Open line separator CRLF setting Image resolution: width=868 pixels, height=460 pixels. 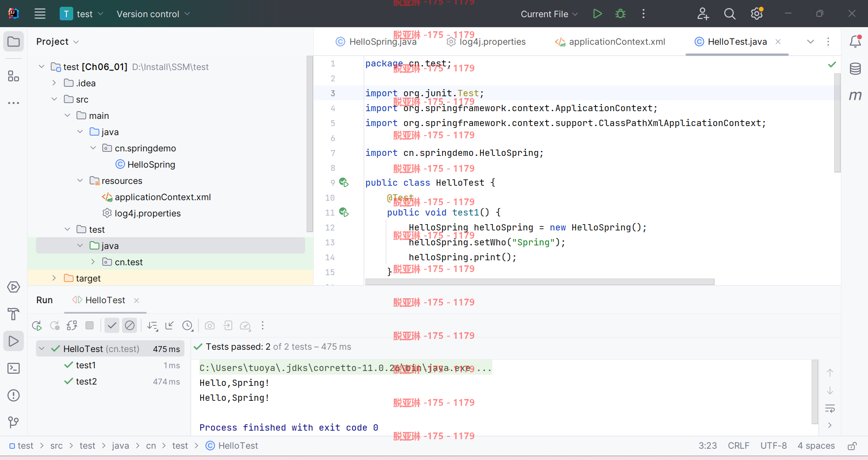click(x=739, y=446)
